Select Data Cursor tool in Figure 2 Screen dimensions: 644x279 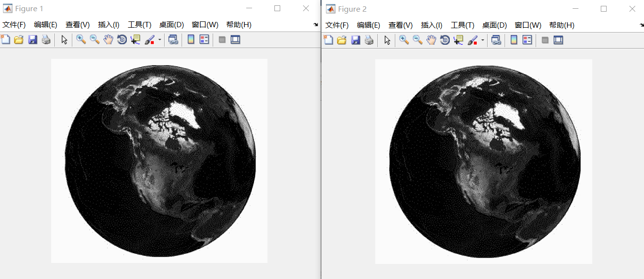click(458, 40)
